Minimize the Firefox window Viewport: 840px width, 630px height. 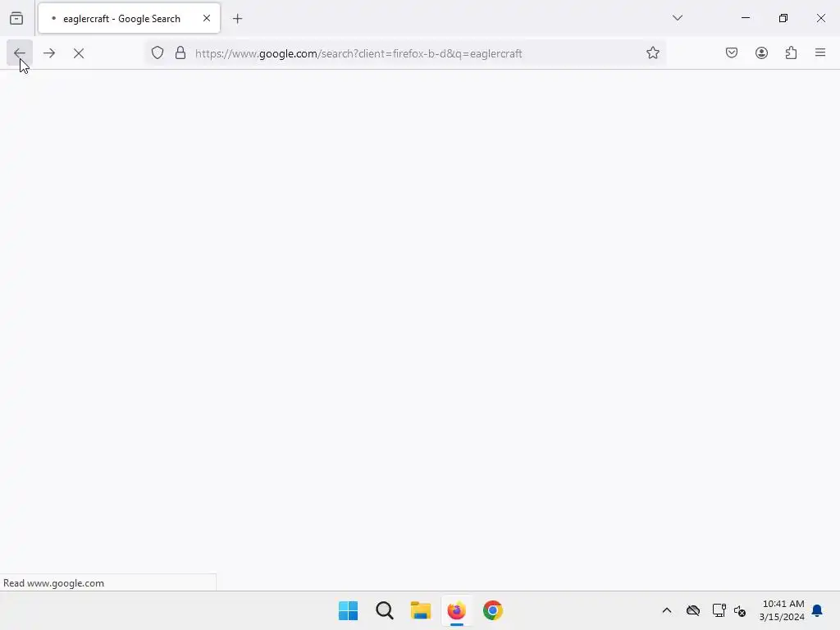pos(745,18)
